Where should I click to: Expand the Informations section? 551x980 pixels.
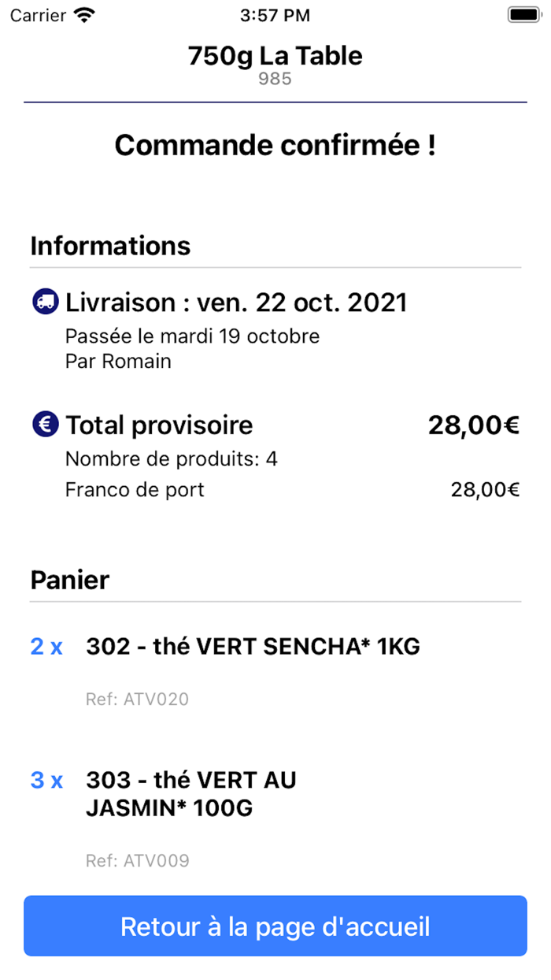[110, 246]
